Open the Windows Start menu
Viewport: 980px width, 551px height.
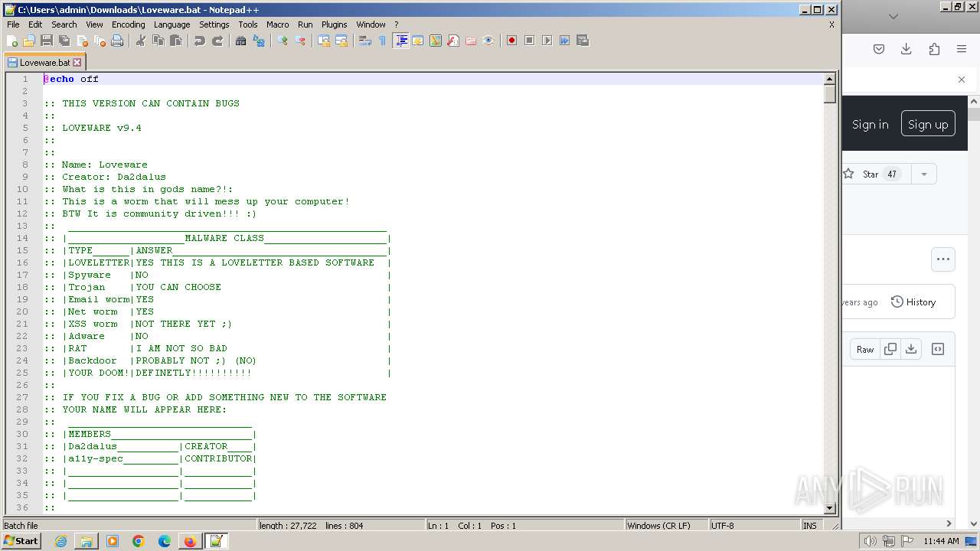21,541
